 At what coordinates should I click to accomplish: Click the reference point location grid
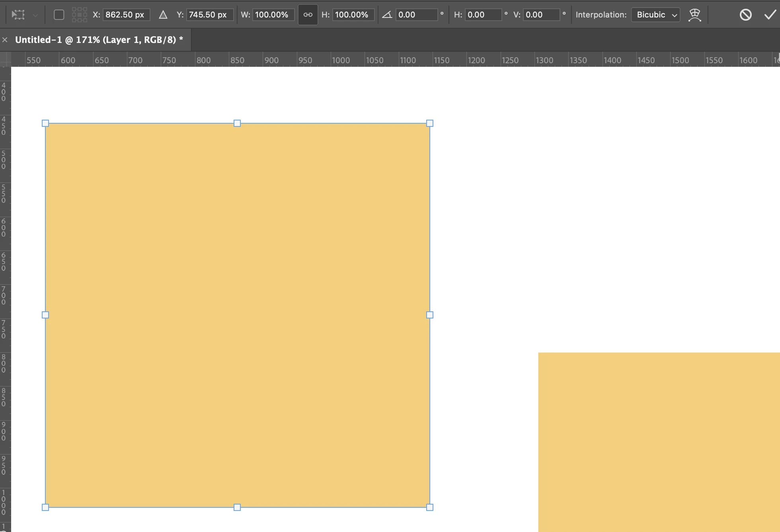coord(80,15)
